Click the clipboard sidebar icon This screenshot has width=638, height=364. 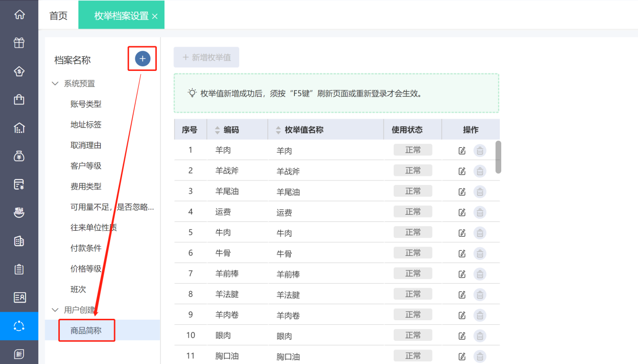pos(19,269)
